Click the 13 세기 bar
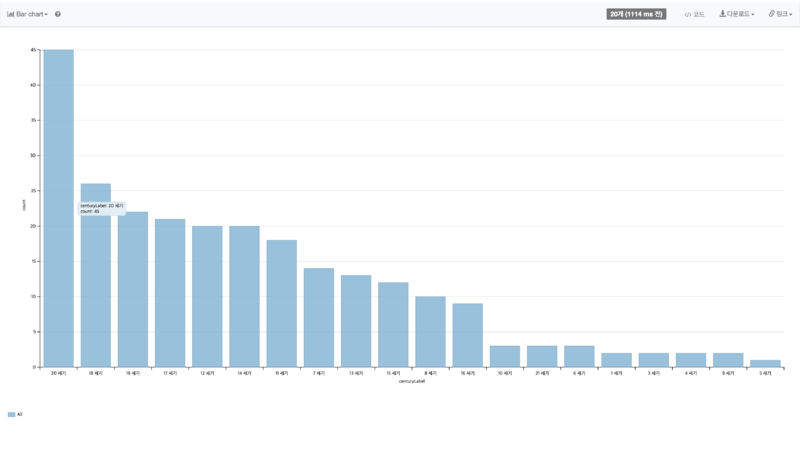The image size is (800, 450). coord(356,321)
